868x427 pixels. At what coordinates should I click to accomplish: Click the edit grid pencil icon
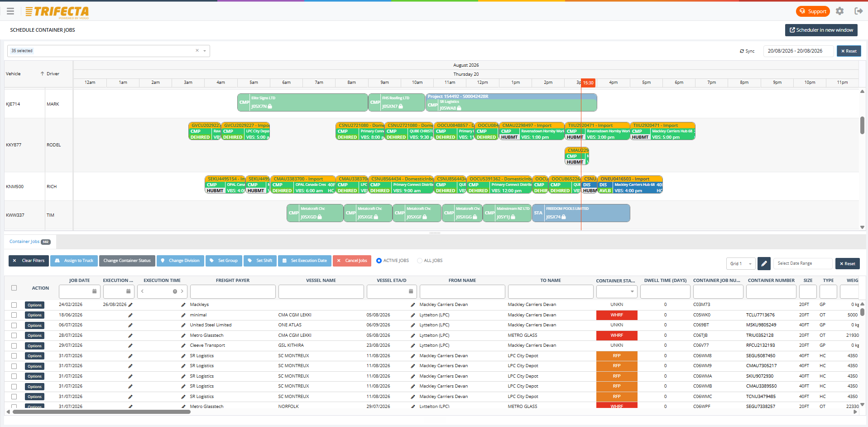764,263
